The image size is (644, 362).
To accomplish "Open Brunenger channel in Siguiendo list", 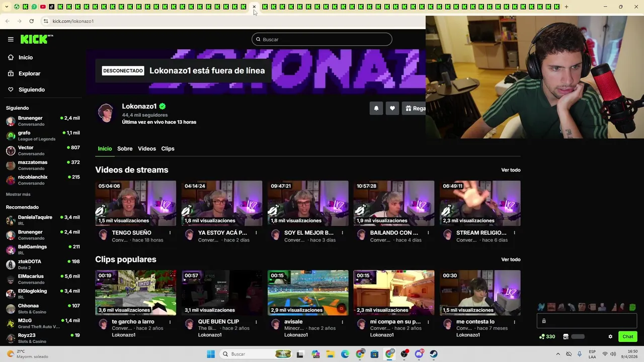I will point(43,121).
